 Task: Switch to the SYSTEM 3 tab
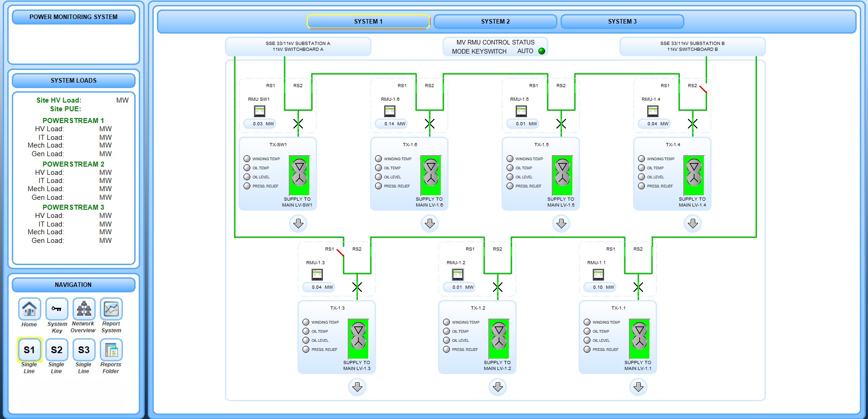tap(622, 21)
